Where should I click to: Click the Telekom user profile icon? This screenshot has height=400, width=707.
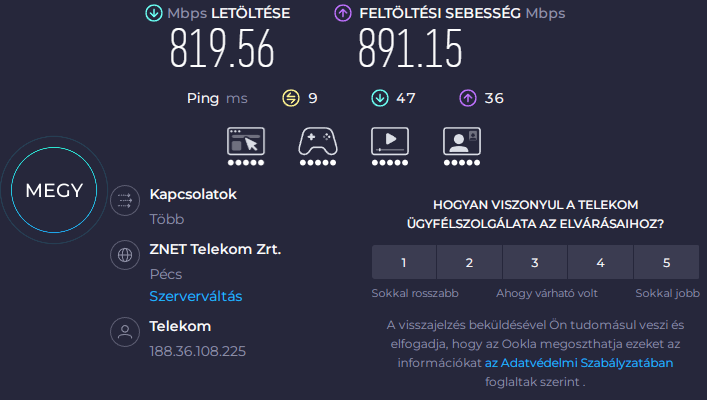tap(125, 332)
